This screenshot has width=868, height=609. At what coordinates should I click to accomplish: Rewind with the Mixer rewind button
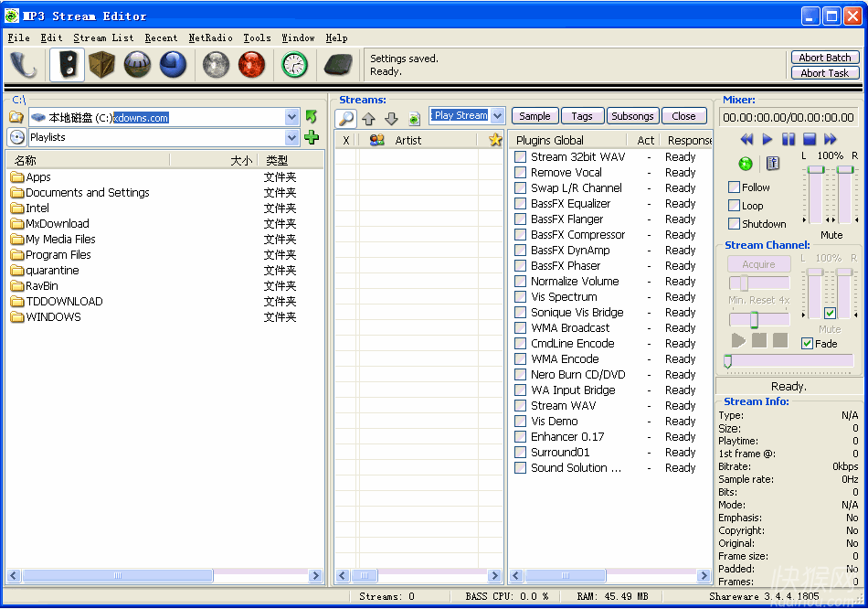746,139
